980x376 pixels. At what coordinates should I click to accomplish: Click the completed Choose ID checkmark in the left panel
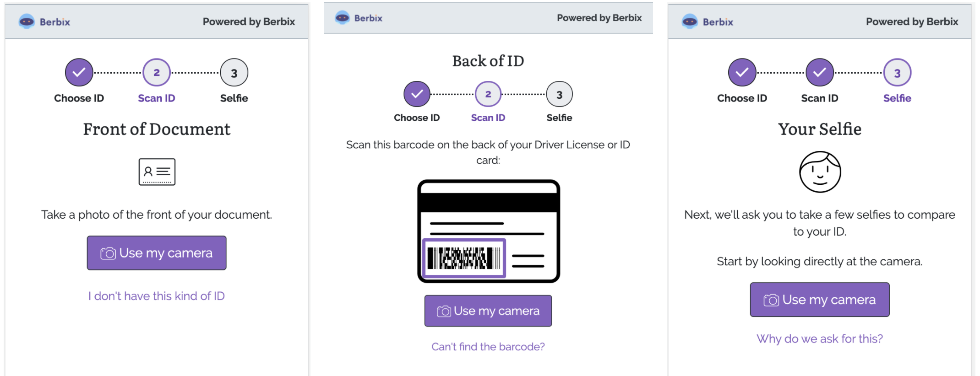[x=79, y=72]
